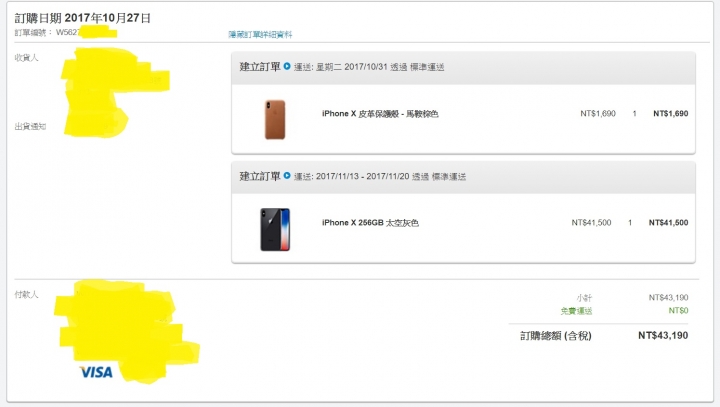
Task: Click the 2017/10/31 delivery date text
Action: point(366,67)
